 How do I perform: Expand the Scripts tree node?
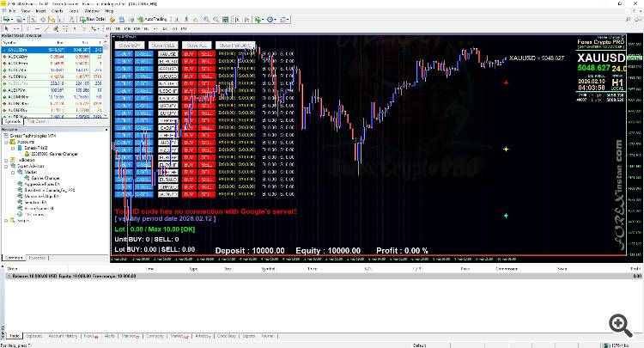pyautogui.click(x=6, y=221)
